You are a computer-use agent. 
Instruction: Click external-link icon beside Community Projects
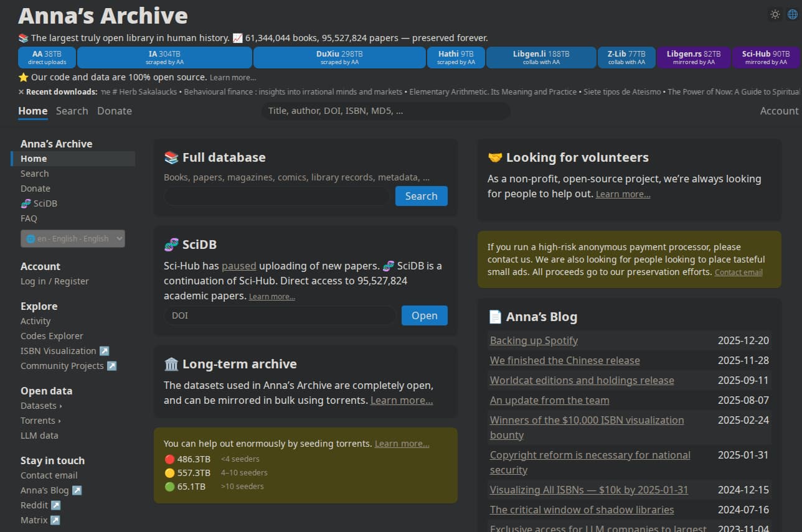(x=111, y=366)
